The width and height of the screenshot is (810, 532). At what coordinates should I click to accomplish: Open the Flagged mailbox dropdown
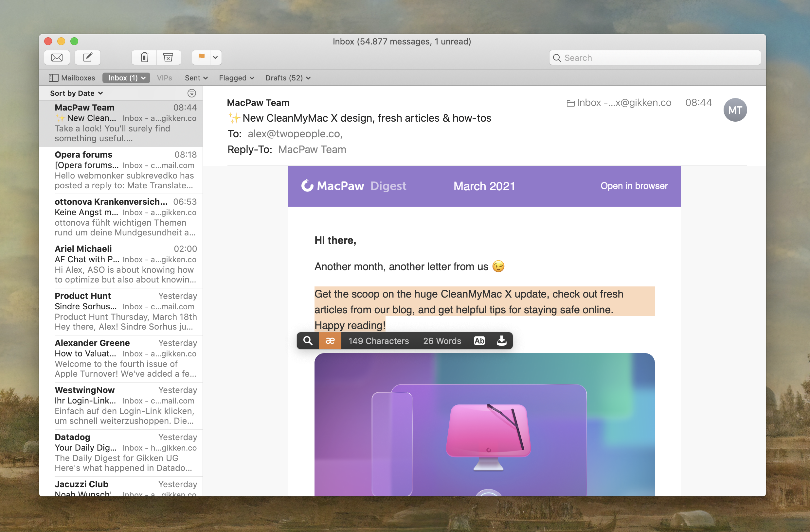pyautogui.click(x=237, y=78)
